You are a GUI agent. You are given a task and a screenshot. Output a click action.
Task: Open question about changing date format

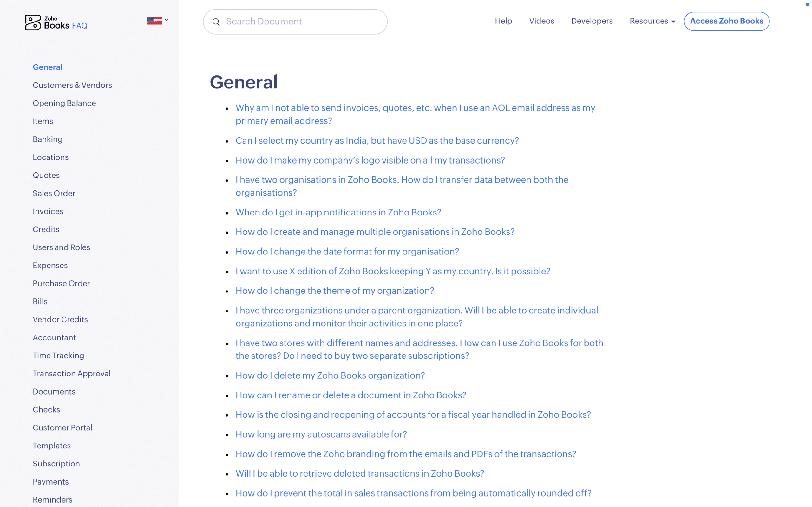pos(347,251)
